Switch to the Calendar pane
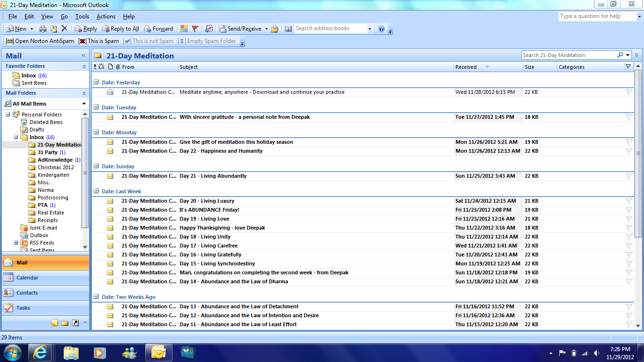The image size is (644, 362). point(45,278)
